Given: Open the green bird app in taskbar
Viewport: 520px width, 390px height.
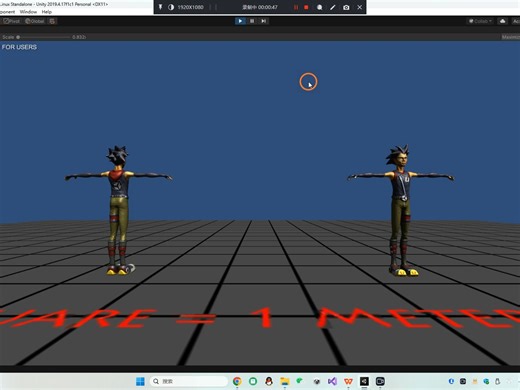Looking at the screenshot, I should coord(300,380).
